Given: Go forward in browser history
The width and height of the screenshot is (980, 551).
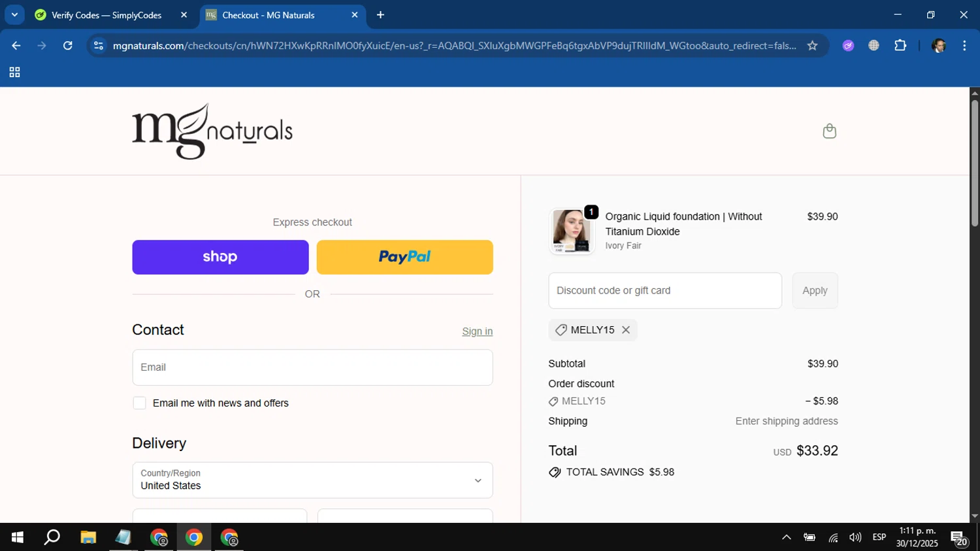Looking at the screenshot, I should pyautogui.click(x=42, y=46).
